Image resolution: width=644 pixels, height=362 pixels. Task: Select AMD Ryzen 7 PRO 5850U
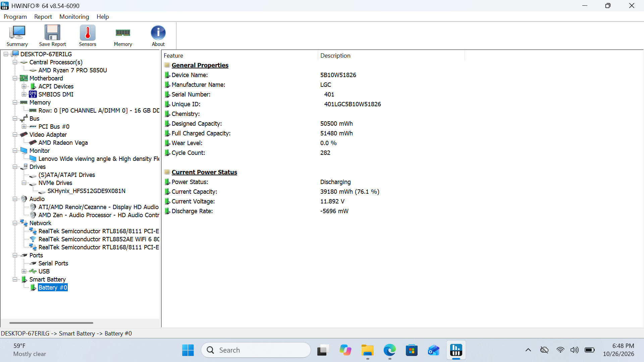(x=72, y=70)
